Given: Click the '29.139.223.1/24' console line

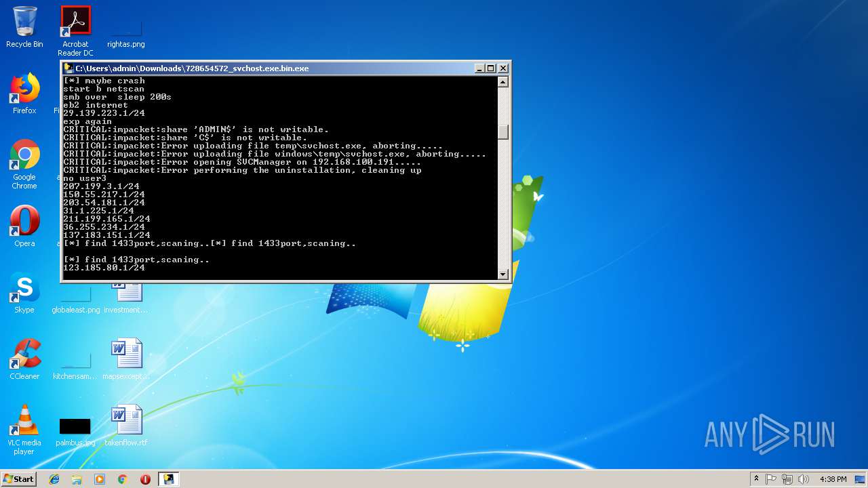Looking at the screenshot, I should click(104, 113).
